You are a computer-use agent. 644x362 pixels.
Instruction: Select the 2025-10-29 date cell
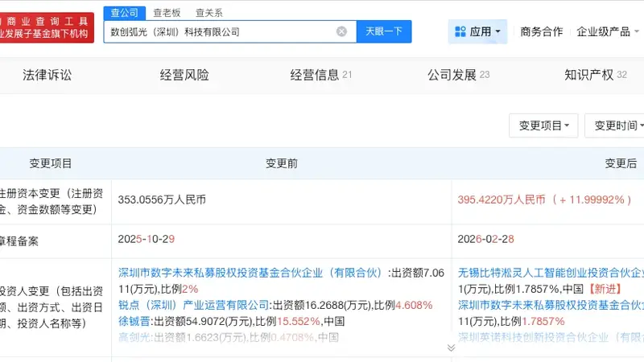click(x=147, y=239)
